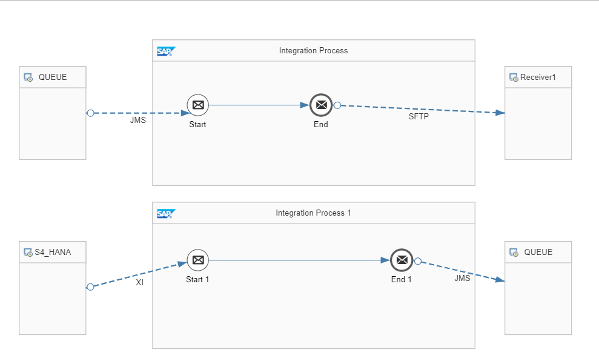
Task: Click the JMS sender adapter label
Action: point(138,121)
